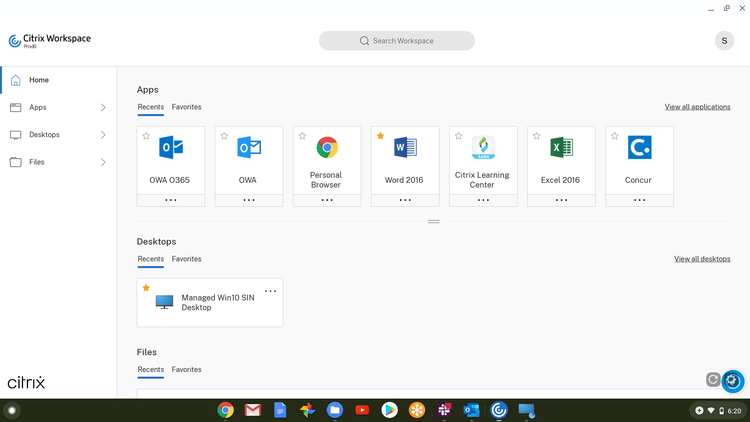
Task: Open Concur more options dots
Action: (x=640, y=200)
